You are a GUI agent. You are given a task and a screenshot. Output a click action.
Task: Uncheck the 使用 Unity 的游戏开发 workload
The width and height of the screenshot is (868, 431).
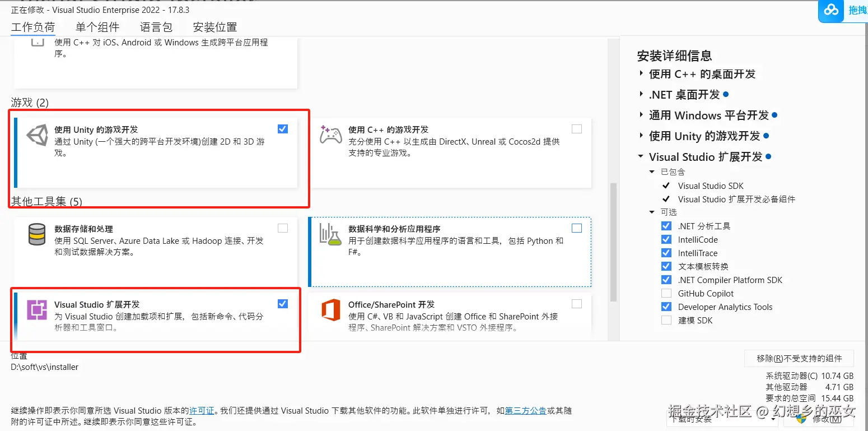(x=283, y=129)
